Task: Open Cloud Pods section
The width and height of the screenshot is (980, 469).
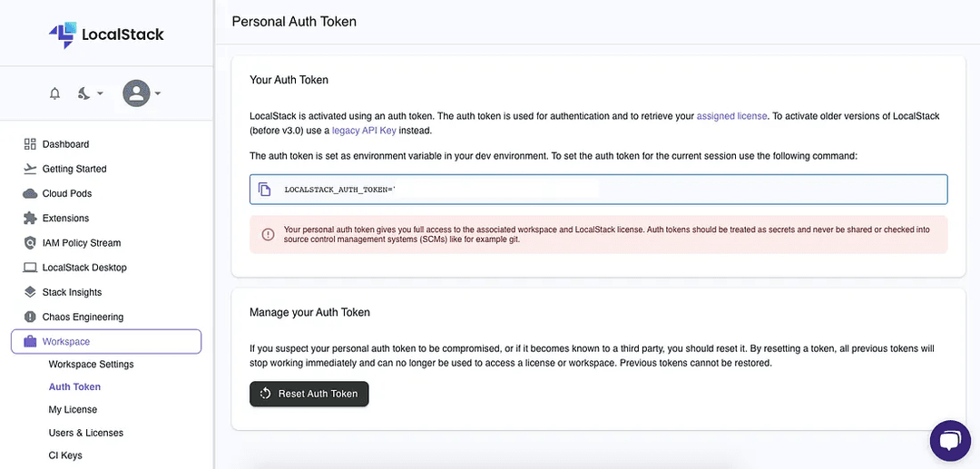Action: point(67,193)
